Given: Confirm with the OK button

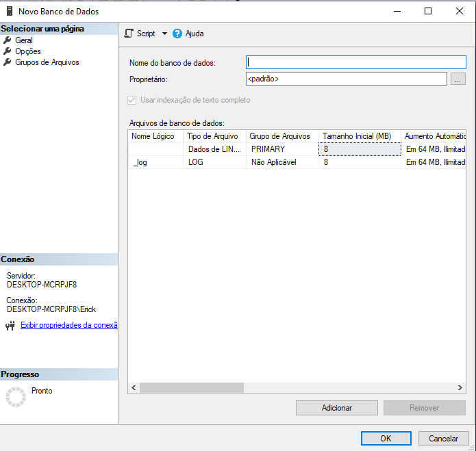Looking at the screenshot, I should (x=386, y=439).
